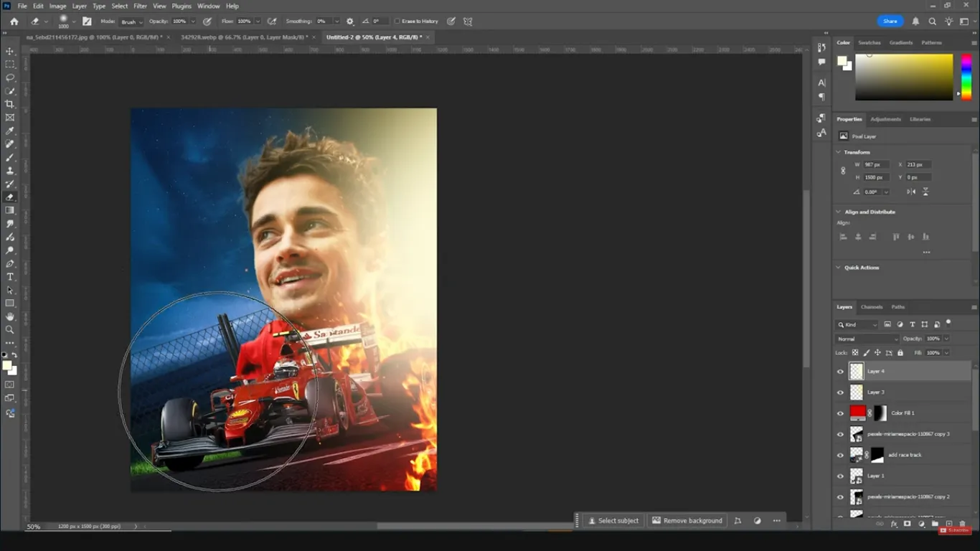Select the Horizontal Type tool

[10, 277]
